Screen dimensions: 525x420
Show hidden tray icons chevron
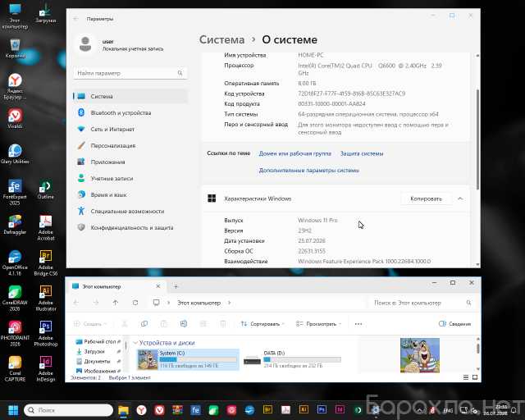419,410
